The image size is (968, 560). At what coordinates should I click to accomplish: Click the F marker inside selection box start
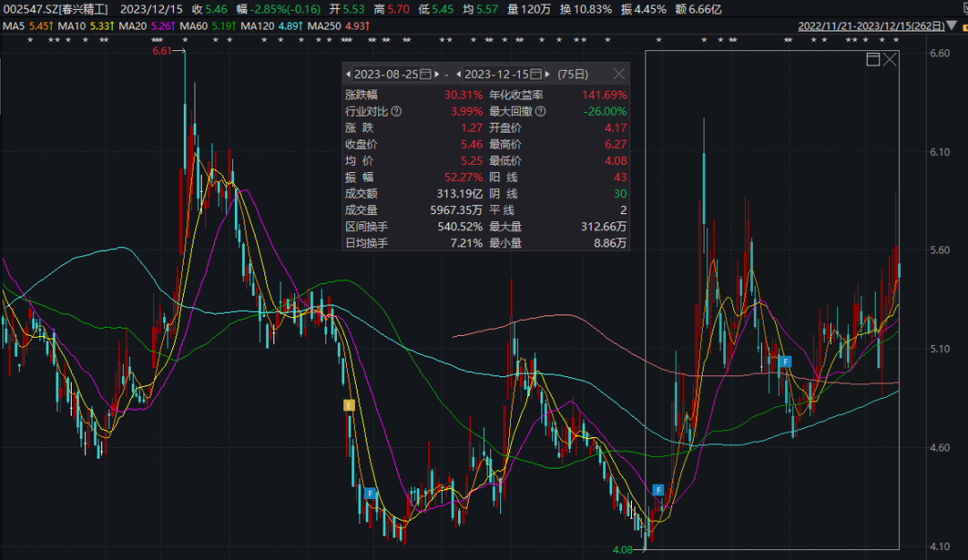click(658, 490)
